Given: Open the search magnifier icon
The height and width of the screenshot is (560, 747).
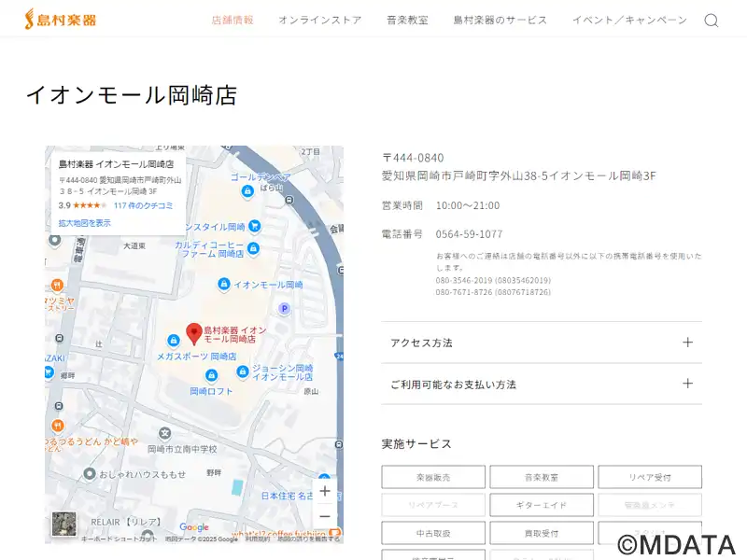Looking at the screenshot, I should (711, 20).
